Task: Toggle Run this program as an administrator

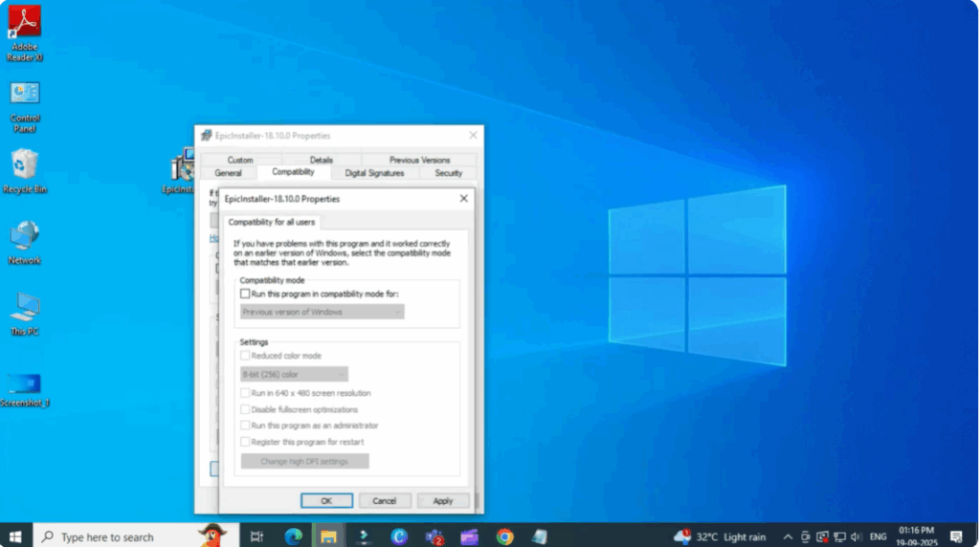Action: (x=245, y=426)
